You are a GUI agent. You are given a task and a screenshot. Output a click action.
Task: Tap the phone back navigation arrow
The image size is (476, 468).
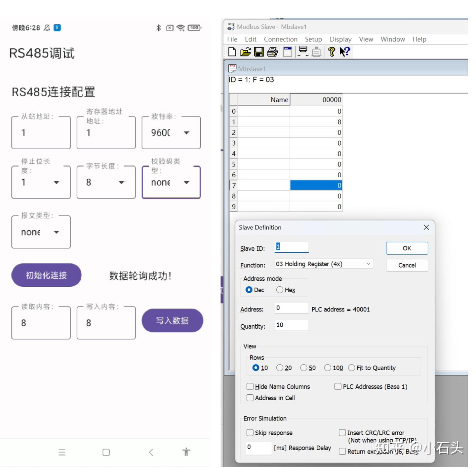(151, 452)
